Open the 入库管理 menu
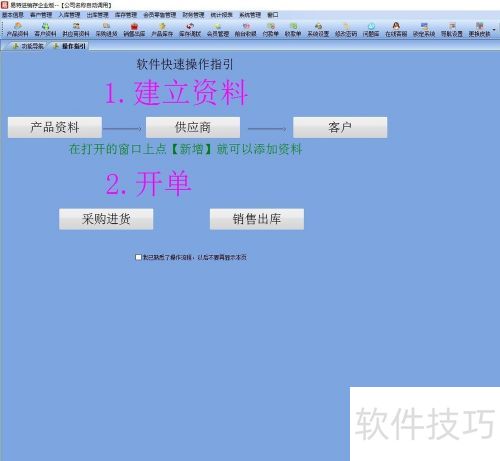 point(69,15)
